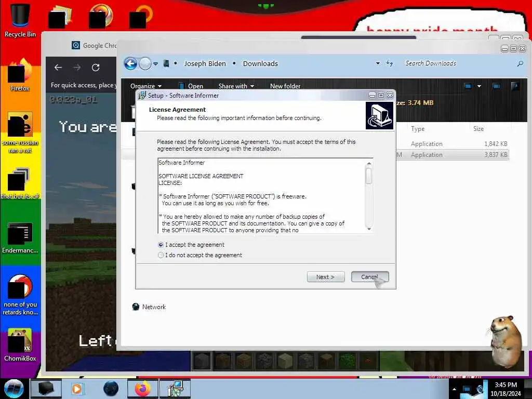
Task: Toggle the Explorer preview pane icon
Action: [x=496, y=86]
